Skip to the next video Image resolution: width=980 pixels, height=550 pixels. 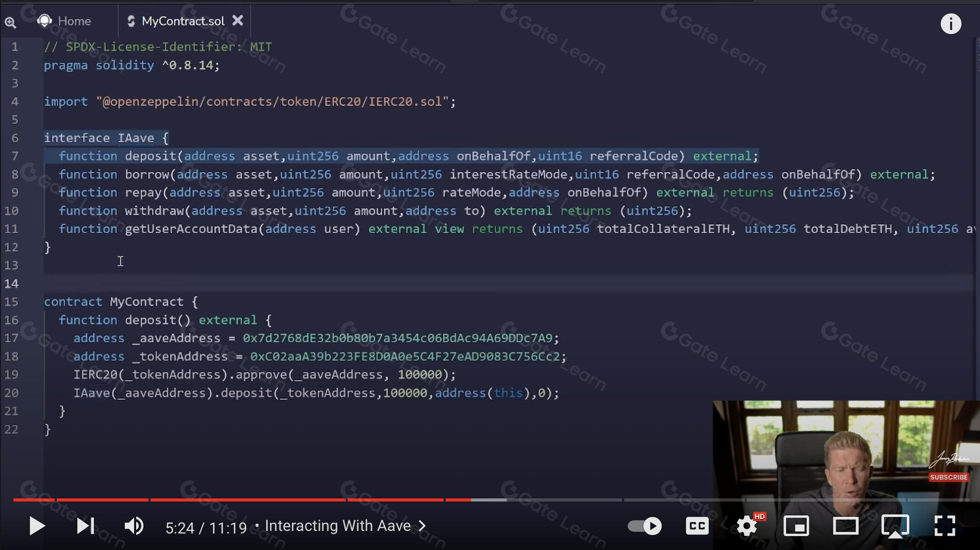(85, 526)
